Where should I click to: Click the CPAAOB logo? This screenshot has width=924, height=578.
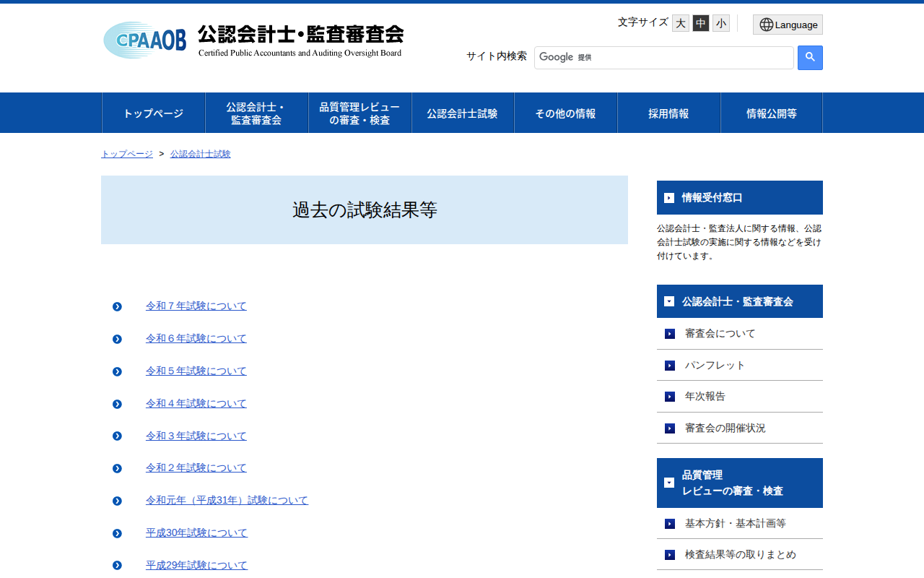point(144,40)
